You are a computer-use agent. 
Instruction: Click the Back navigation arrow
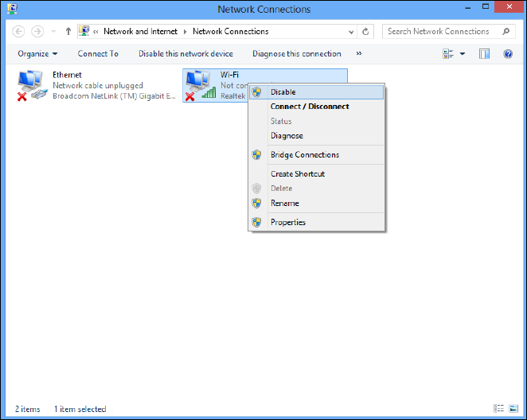tap(18, 32)
